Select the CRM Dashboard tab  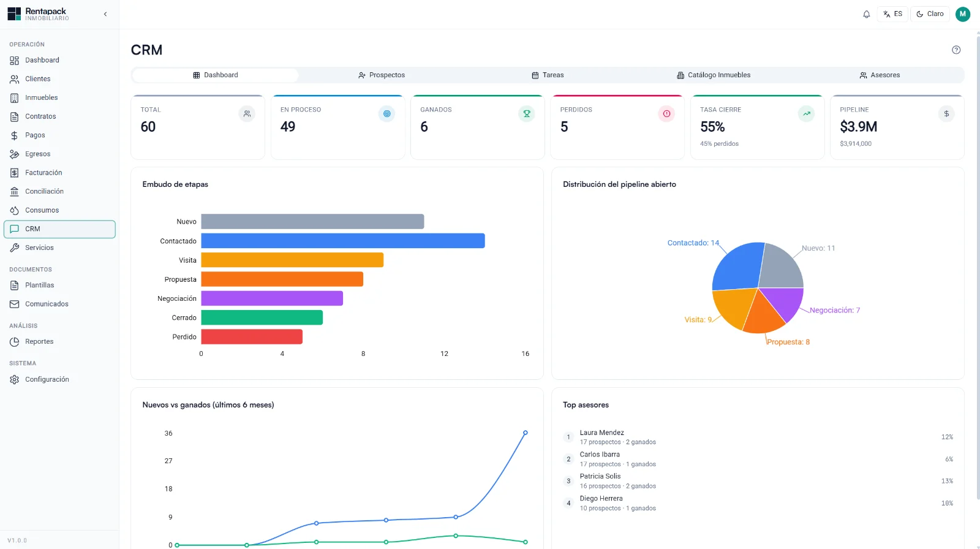pyautogui.click(x=216, y=75)
